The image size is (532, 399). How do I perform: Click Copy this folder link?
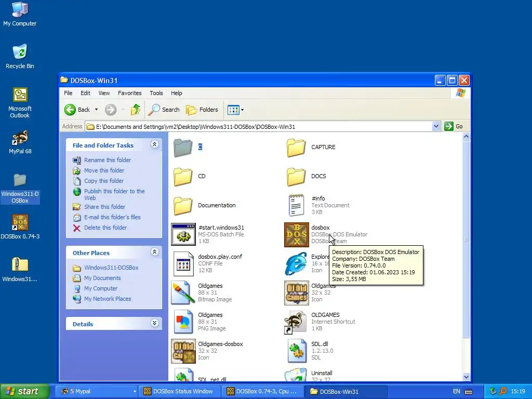(104, 181)
